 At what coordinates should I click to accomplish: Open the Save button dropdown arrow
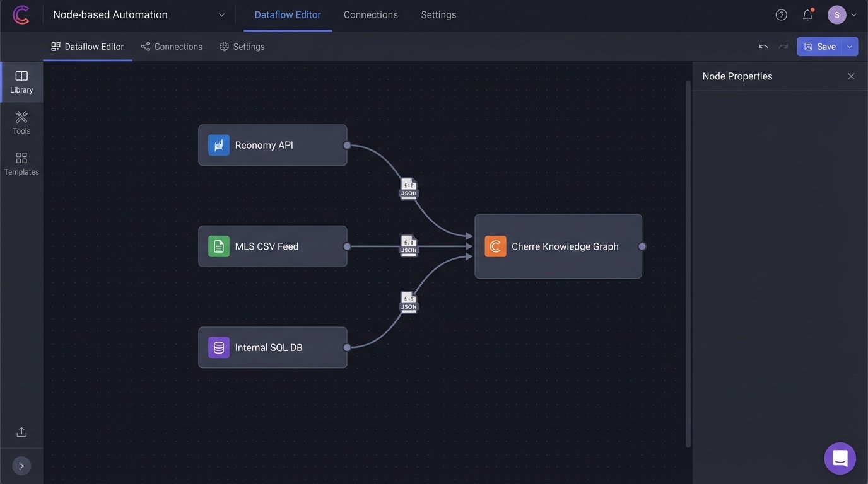point(849,46)
